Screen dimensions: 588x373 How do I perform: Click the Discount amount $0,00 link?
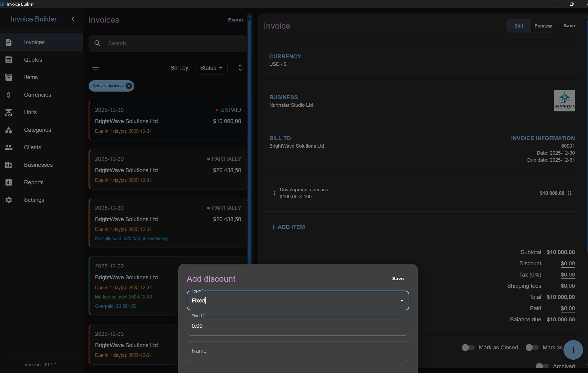pos(567,263)
